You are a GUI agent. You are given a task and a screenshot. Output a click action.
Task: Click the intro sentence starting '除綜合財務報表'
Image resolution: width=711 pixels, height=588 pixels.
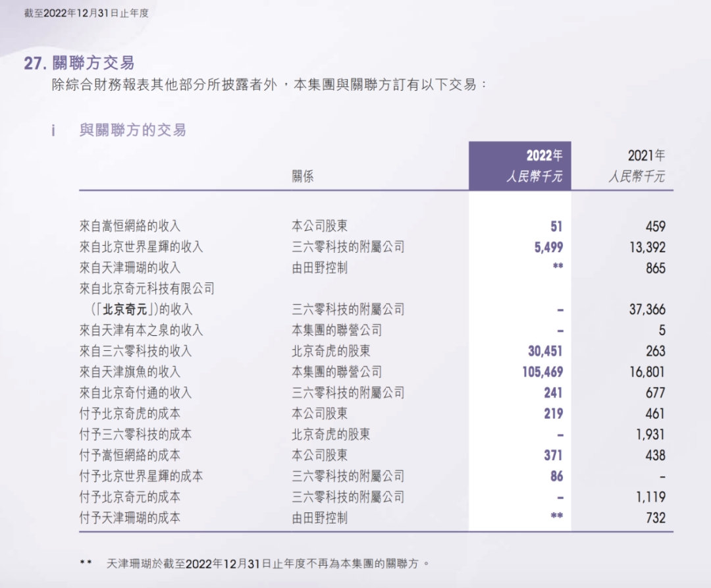[269, 85]
